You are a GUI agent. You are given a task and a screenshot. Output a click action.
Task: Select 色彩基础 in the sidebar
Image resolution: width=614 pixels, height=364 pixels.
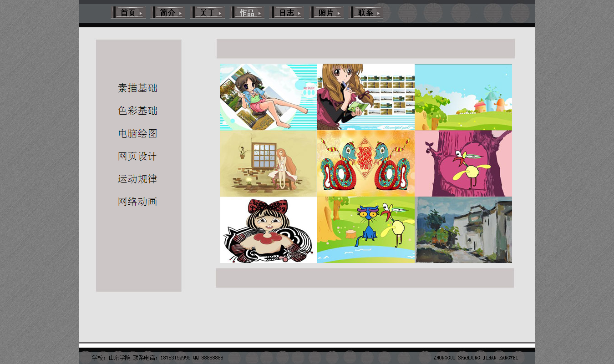pyautogui.click(x=137, y=111)
